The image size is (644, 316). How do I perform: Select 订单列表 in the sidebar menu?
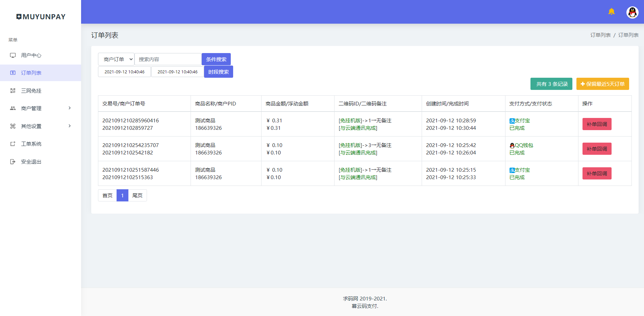pos(31,73)
